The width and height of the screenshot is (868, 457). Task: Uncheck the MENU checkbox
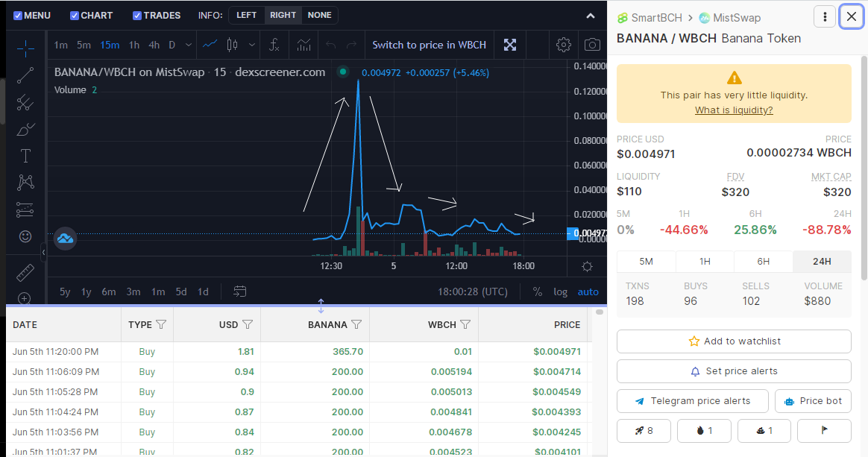click(18, 16)
